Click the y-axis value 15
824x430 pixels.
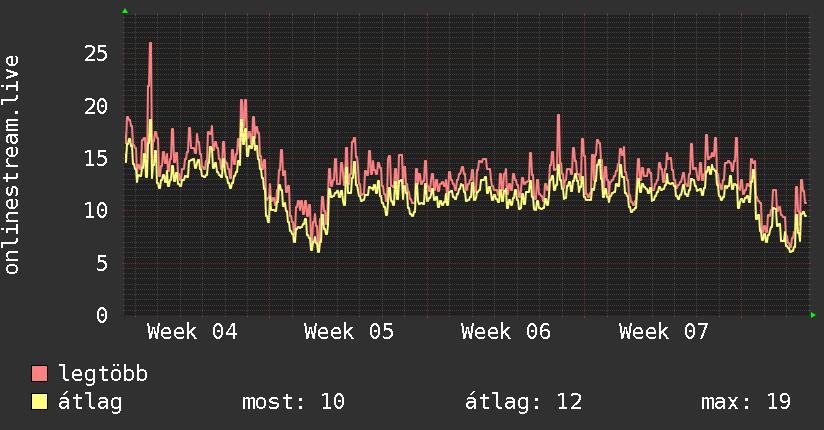[96, 158]
